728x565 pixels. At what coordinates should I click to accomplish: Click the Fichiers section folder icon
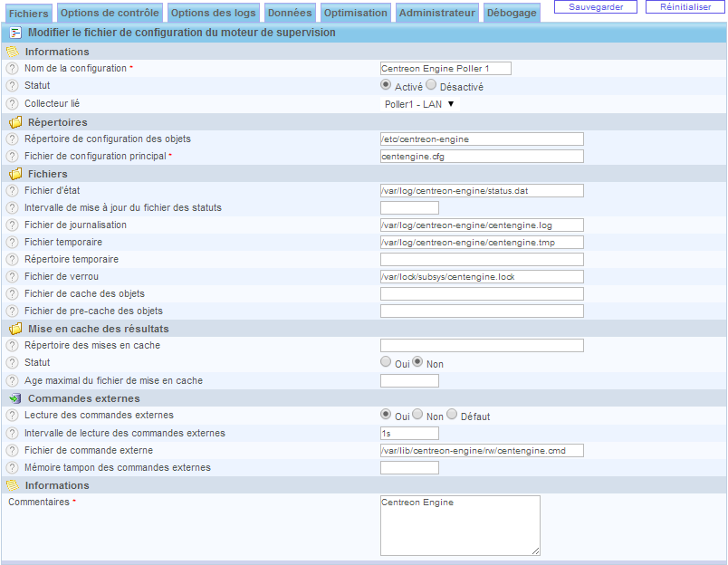click(15, 174)
